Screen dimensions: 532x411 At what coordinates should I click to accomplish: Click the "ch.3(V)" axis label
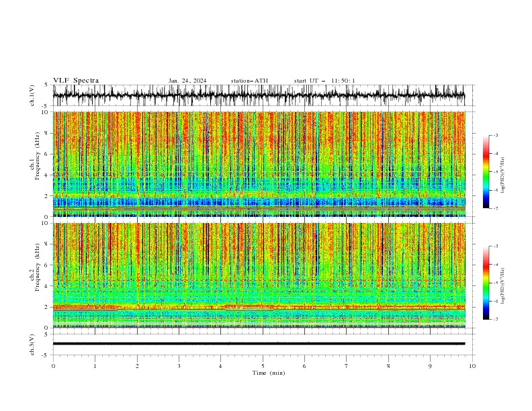pos(32,345)
